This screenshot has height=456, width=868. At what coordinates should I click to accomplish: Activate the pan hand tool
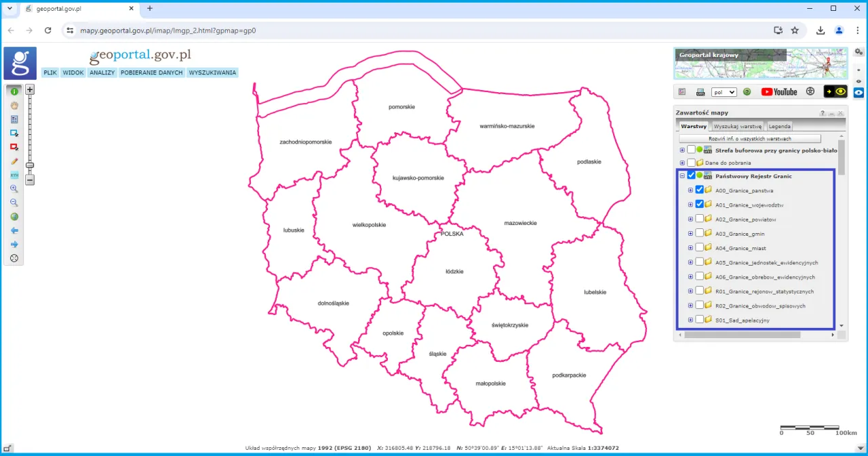click(x=14, y=105)
